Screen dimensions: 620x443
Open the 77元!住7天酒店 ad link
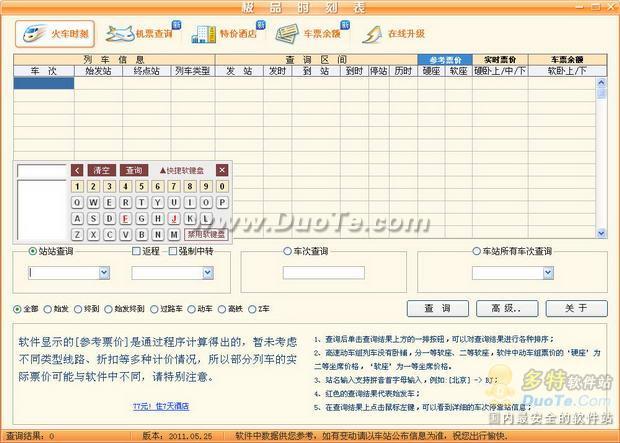161,406
